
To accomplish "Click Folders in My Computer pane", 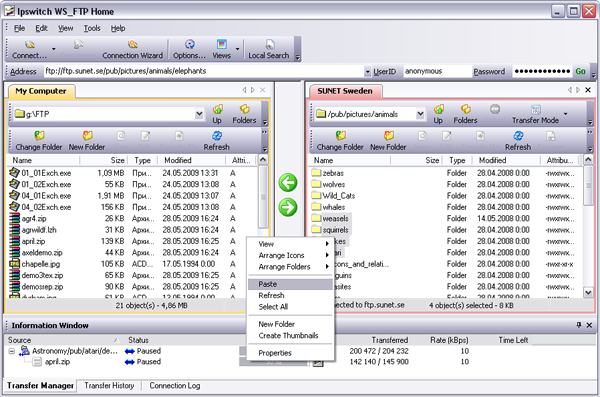I will coord(244,114).
